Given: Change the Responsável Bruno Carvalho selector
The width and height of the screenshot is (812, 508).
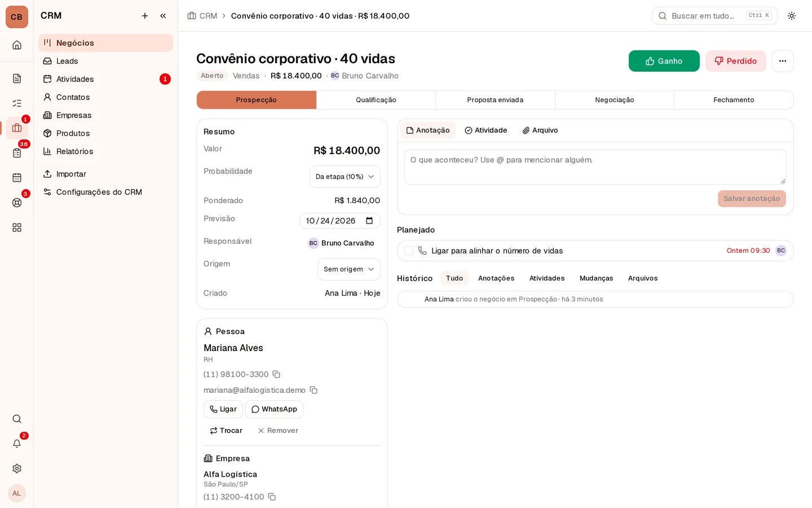Looking at the screenshot, I should coord(341,243).
